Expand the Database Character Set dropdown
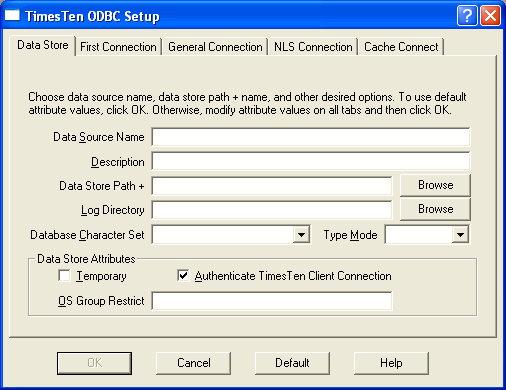Image resolution: width=506 pixels, height=390 pixels. pyautogui.click(x=301, y=235)
